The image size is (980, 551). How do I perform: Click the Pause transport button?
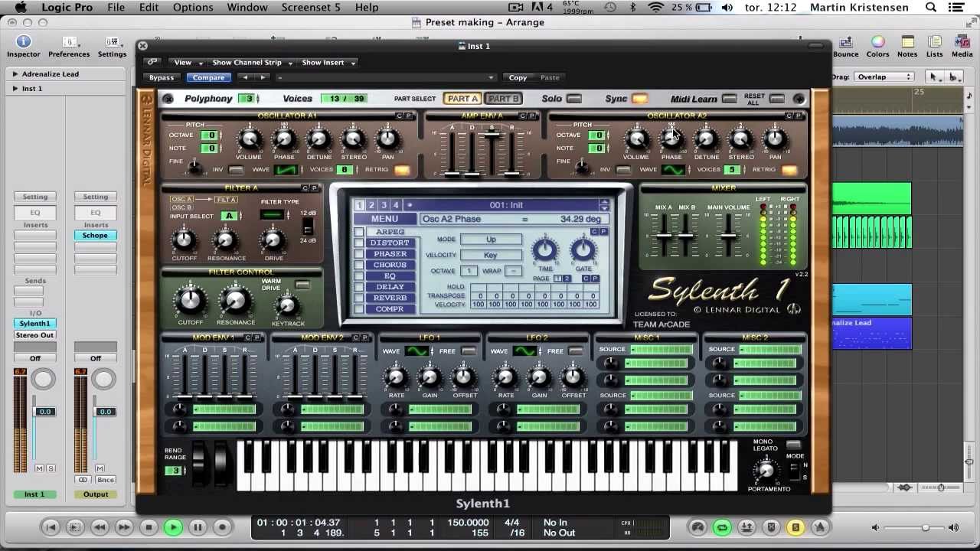coord(198,527)
